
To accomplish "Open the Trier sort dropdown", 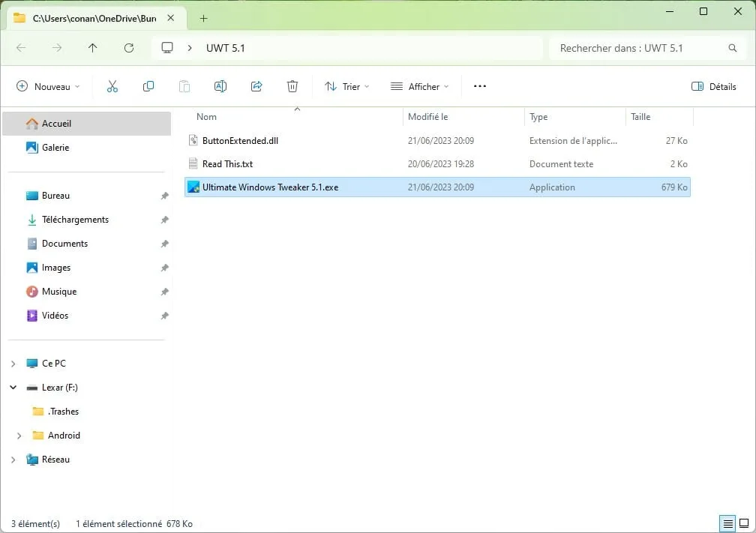I will (346, 87).
